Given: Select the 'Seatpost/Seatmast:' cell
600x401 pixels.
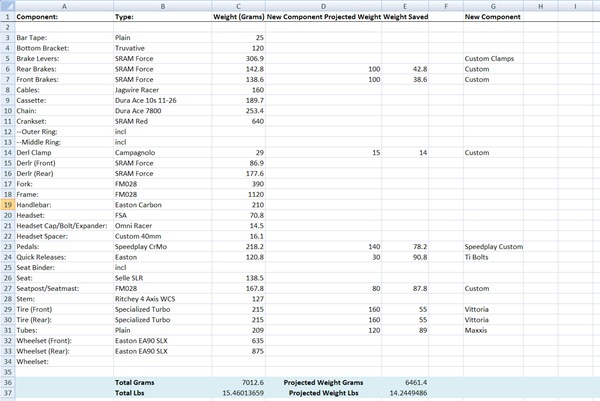Looking at the screenshot, I should pos(64,288).
